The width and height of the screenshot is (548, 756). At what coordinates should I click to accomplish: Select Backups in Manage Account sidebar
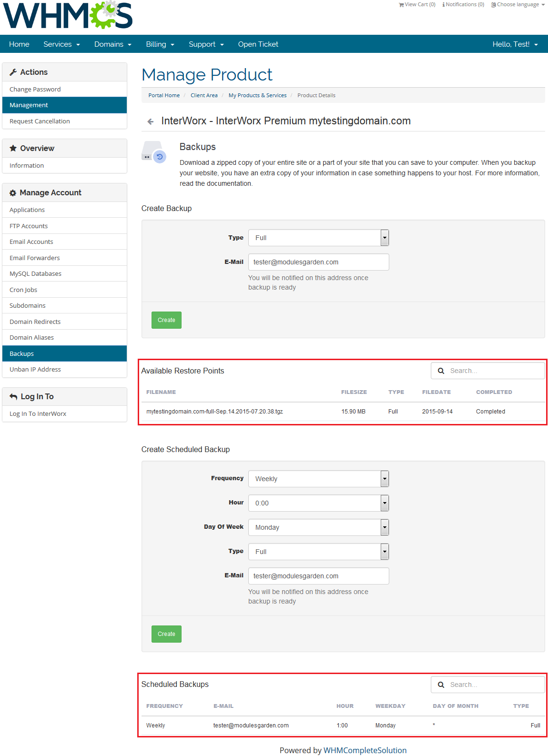(x=65, y=353)
